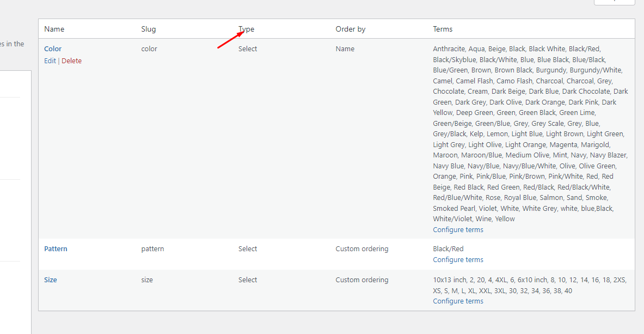Click the Select type in Color row

[248, 49]
